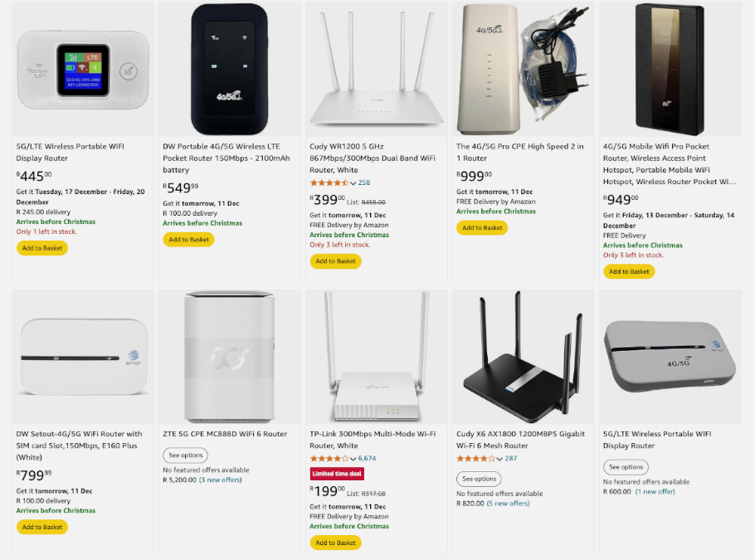Viewport: 755px width, 560px height.
Task: Add TP-Link Multi-Mode router to basket
Action: pyautogui.click(x=335, y=543)
